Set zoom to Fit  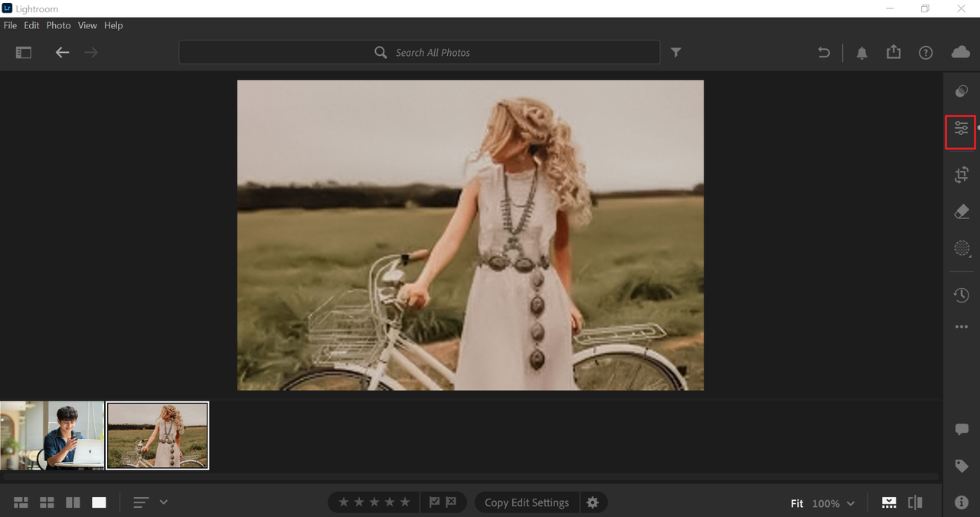pos(797,503)
